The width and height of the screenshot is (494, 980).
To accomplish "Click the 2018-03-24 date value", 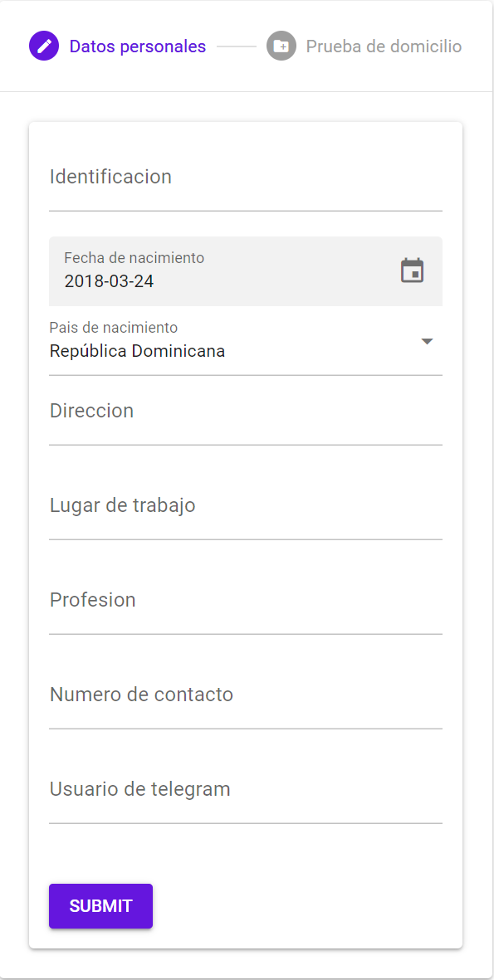I will click(x=110, y=281).
